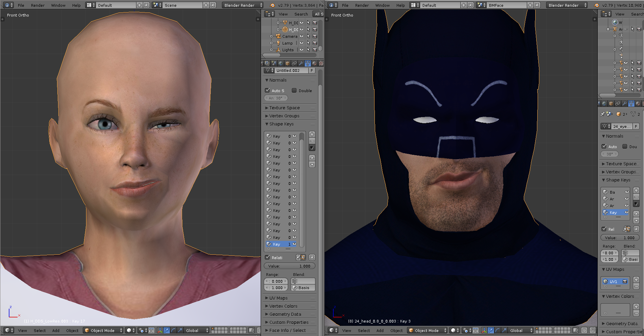
Task: Click shape key Value slider in left panel
Action: click(x=289, y=266)
